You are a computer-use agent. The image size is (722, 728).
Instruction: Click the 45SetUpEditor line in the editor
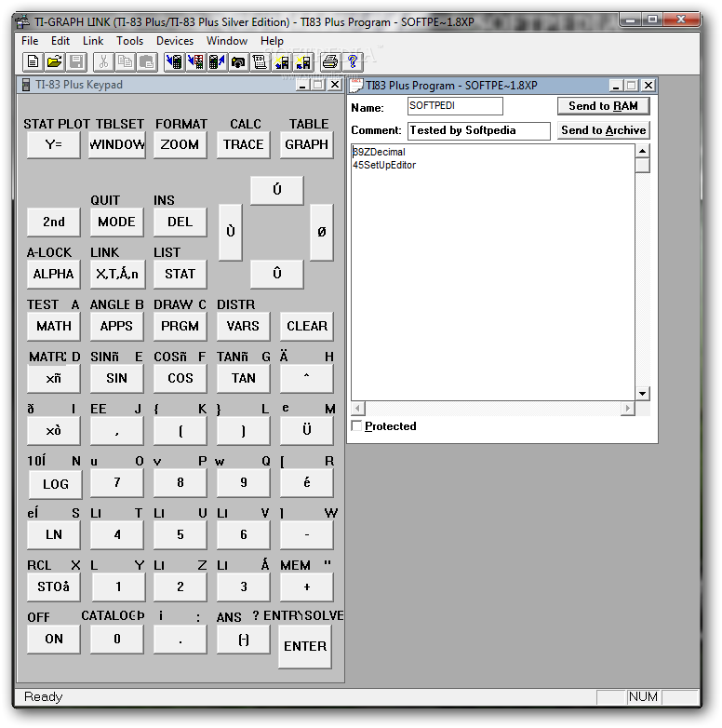[384, 165]
